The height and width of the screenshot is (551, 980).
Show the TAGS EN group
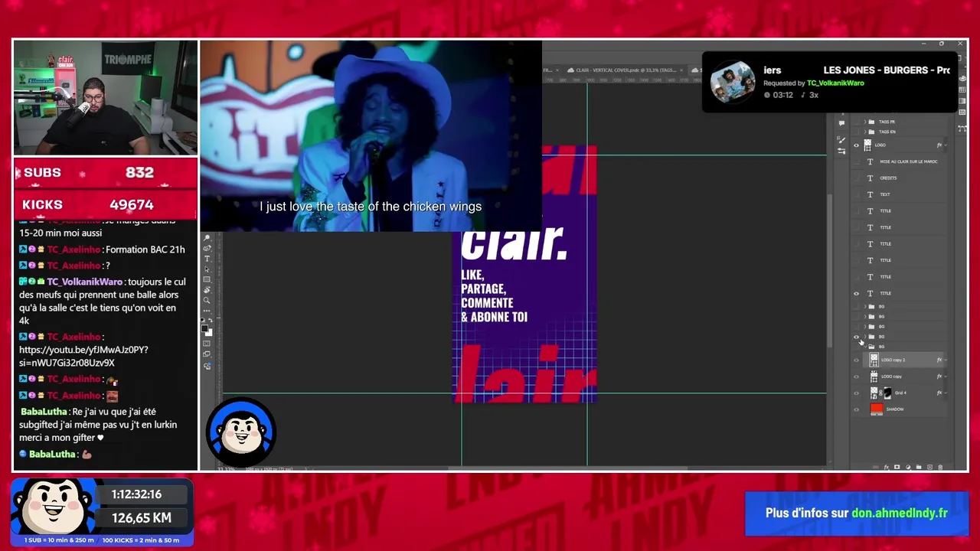[x=856, y=132]
